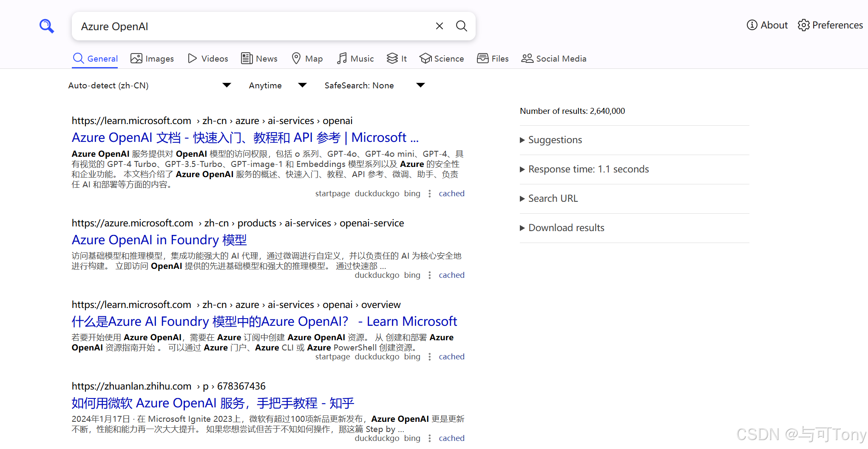The height and width of the screenshot is (449, 868).
Task: Open the three-dot menu on the Zhihu result
Action: click(429, 438)
